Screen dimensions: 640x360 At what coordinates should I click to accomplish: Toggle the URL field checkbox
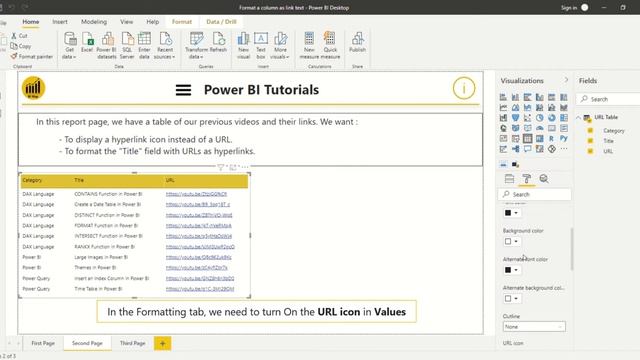(590, 151)
